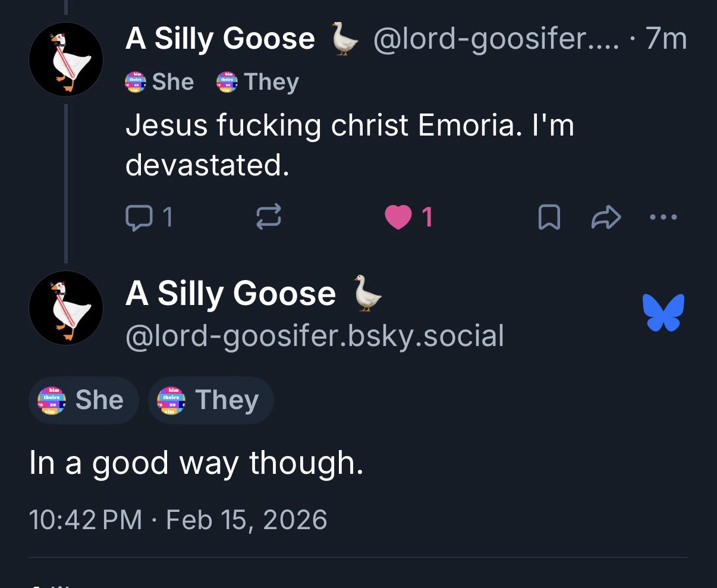Open @lord-goosifer.bsky.social handle link
Image resolution: width=717 pixels, height=588 pixels.
(315, 336)
